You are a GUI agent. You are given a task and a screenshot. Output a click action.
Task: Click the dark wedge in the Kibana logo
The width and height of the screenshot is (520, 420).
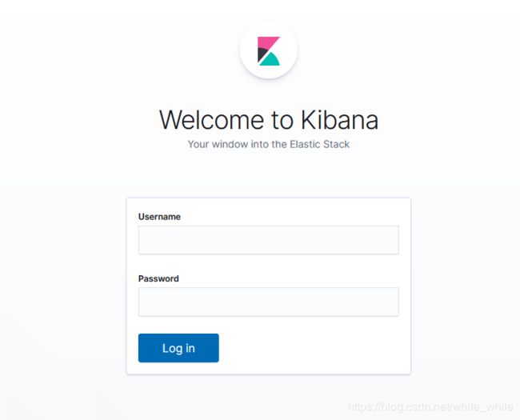click(x=262, y=54)
